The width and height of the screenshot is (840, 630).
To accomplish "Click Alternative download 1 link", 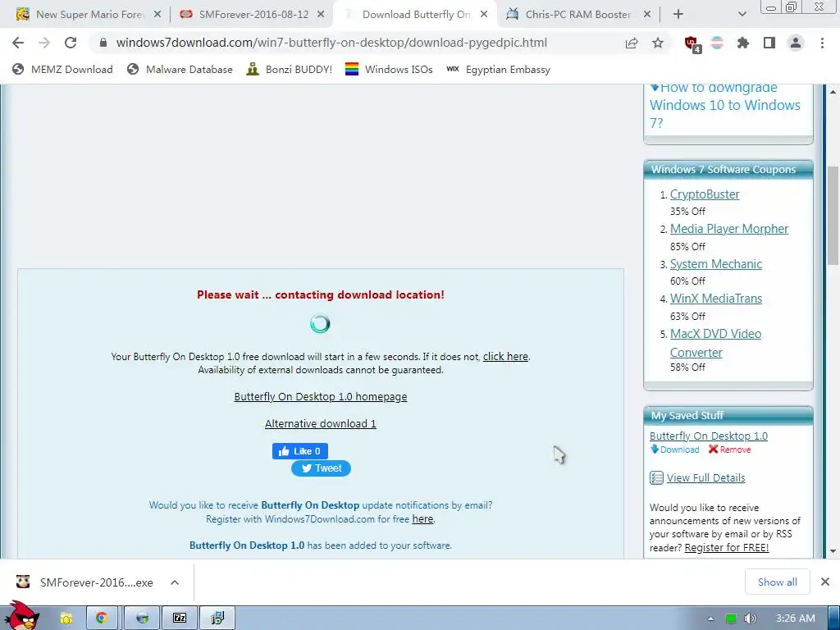I will point(321,424).
